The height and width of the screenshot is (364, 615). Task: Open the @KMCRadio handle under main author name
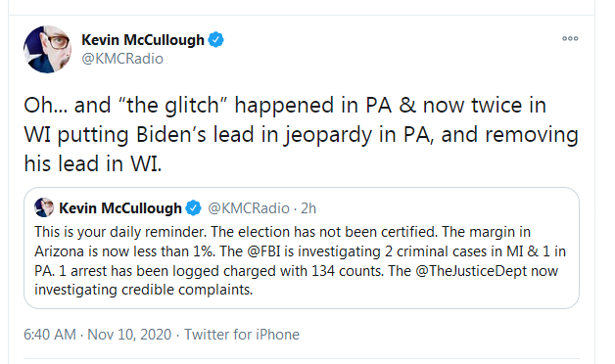(122, 59)
